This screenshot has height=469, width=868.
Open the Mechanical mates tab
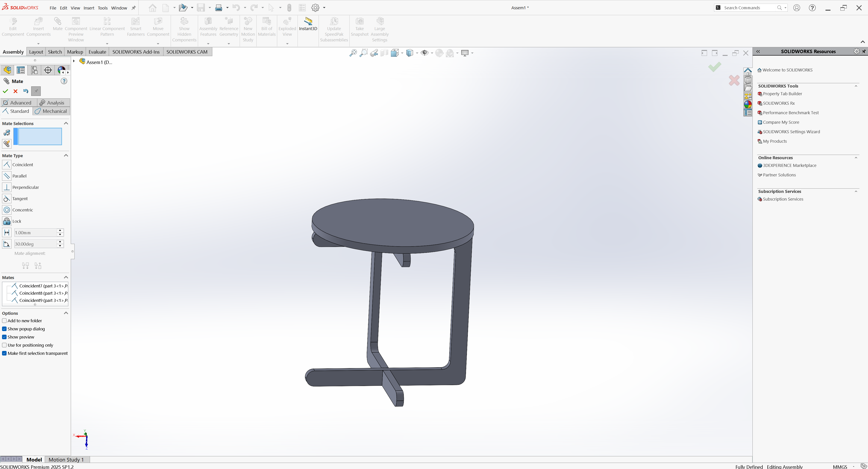click(x=51, y=111)
